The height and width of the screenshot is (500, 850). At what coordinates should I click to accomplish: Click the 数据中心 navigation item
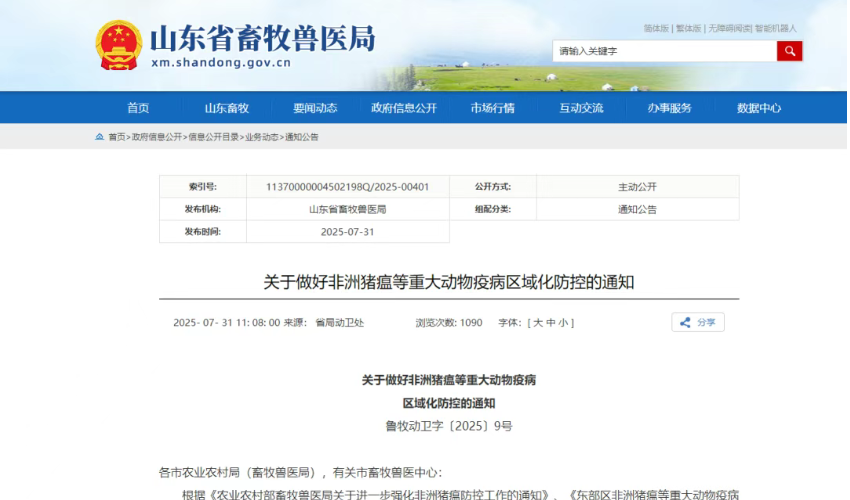[759, 108]
